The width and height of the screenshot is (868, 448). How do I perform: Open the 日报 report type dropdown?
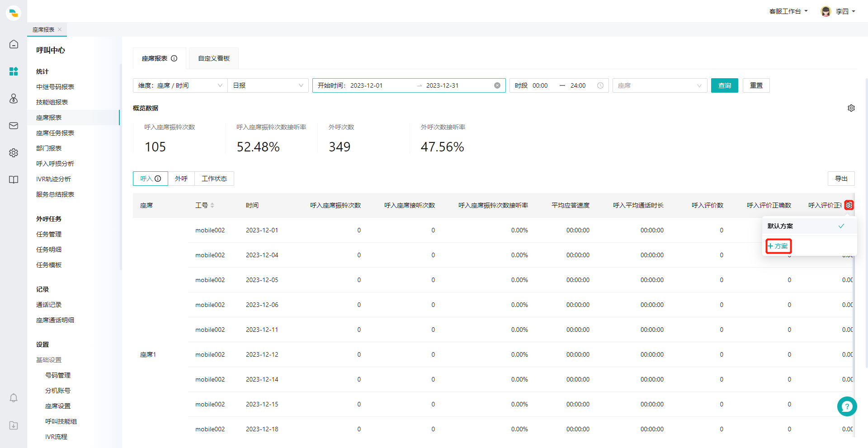(x=268, y=85)
